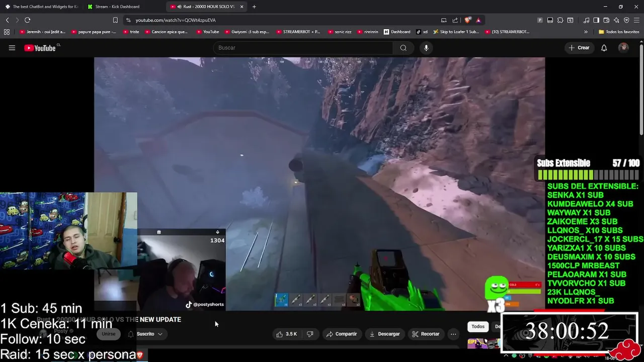Open the STREAMERBOT + P bookmark
644x362 pixels.
click(x=298, y=32)
